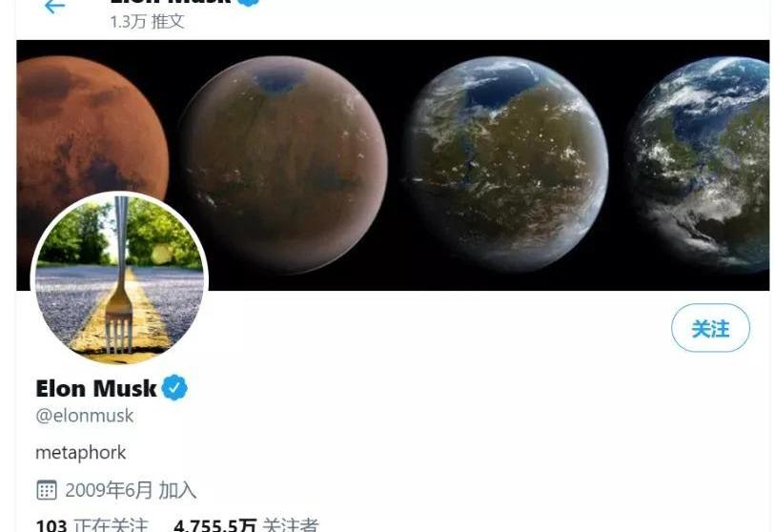Click the dark blue polar spot on second planet
Screen dimensions: 774x532
click(279, 81)
